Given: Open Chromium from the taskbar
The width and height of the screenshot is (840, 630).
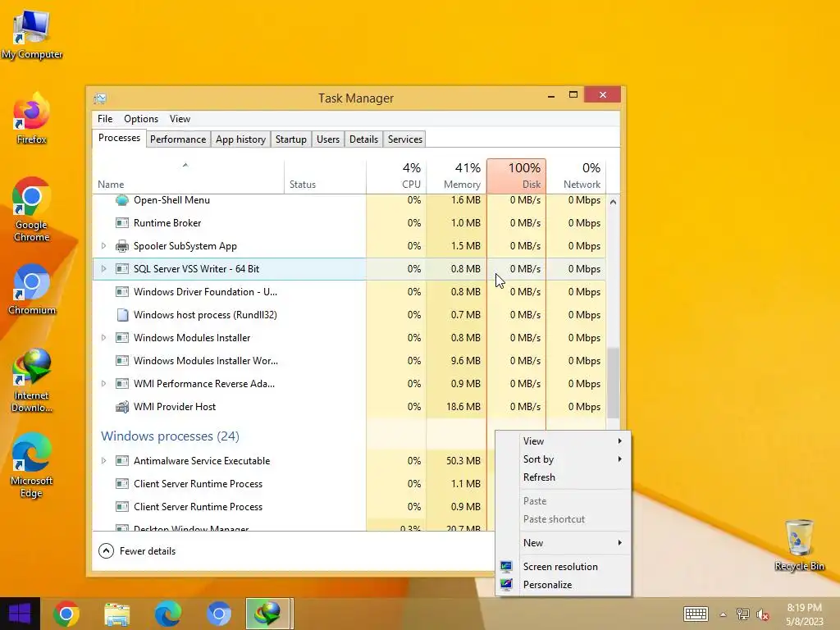Looking at the screenshot, I should [x=218, y=614].
